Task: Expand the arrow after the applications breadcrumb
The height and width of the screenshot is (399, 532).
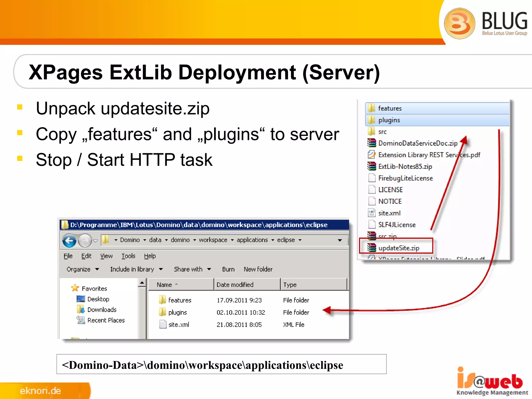Action: (x=273, y=240)
